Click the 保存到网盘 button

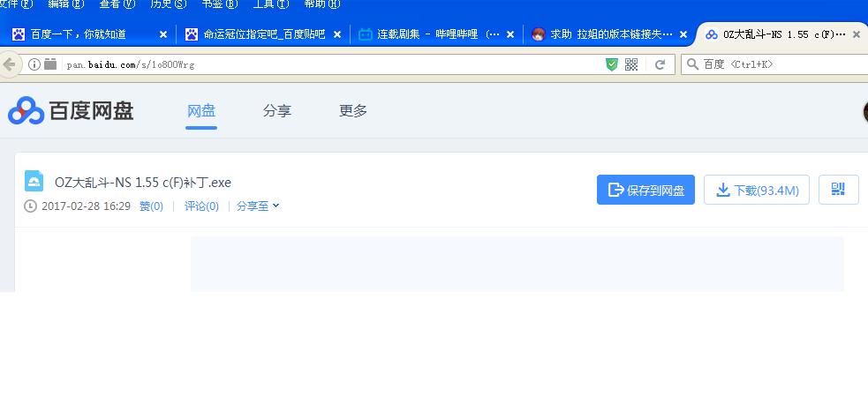pyautogui.click(x=645, y=190)
